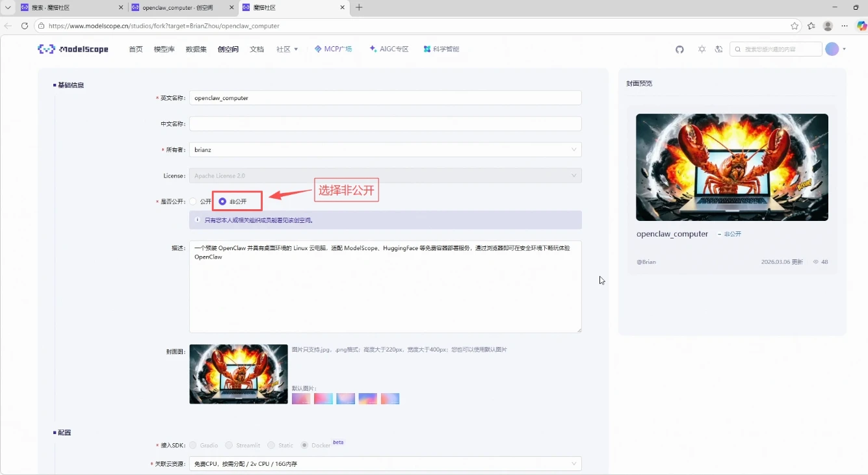Expand the 社区 navigation dropdown
The width and height of the screenshot is (868, 475).
(x=287, y=49)
